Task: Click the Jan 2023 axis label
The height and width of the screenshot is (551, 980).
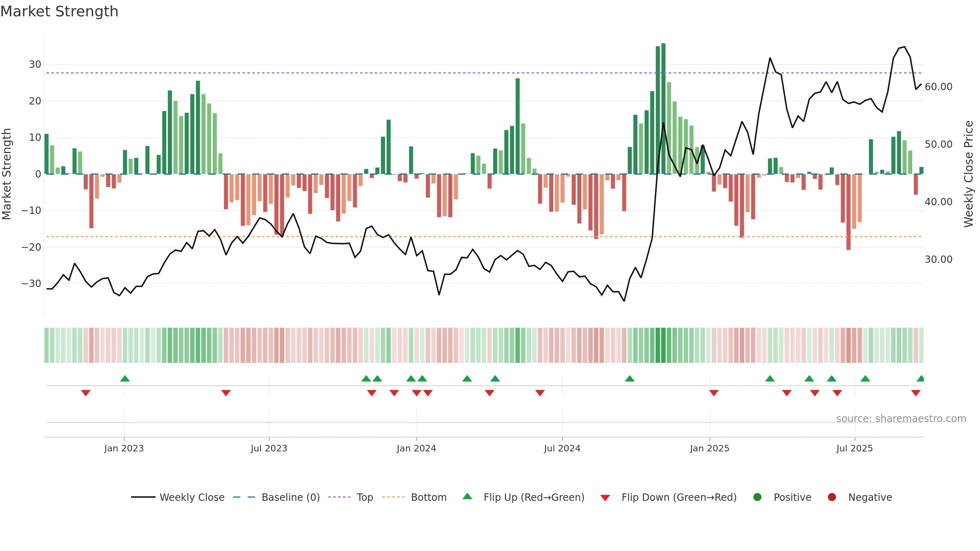Action: click(x=124, y=449)
